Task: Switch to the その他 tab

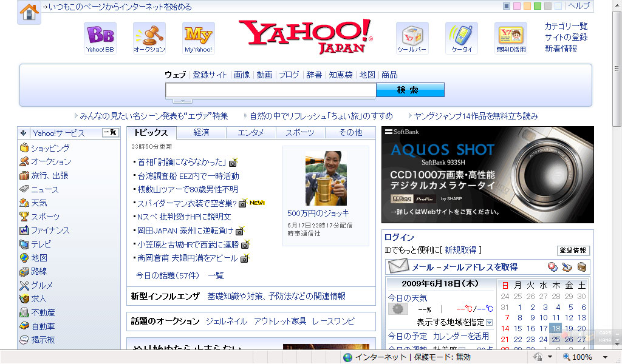Action: pyautogui.click(x=350, y=133)
